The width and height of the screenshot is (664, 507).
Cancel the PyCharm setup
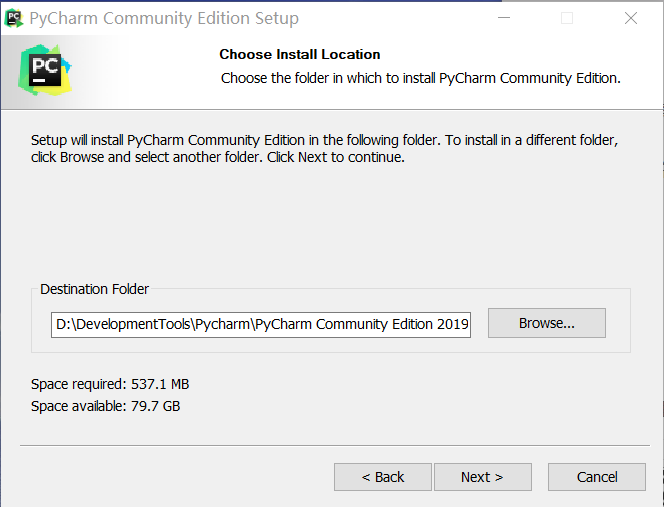coord(597,477)
